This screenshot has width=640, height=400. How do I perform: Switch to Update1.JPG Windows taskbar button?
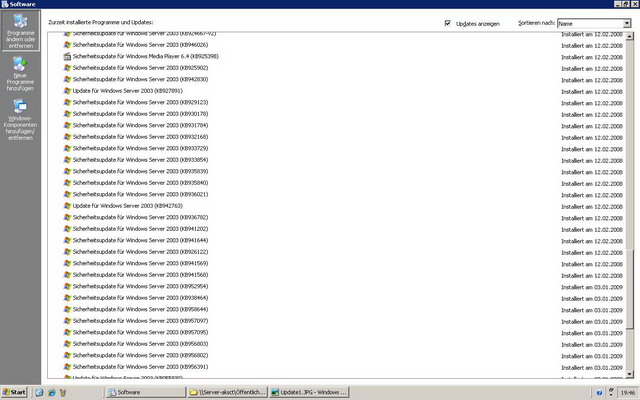(309, 392)
